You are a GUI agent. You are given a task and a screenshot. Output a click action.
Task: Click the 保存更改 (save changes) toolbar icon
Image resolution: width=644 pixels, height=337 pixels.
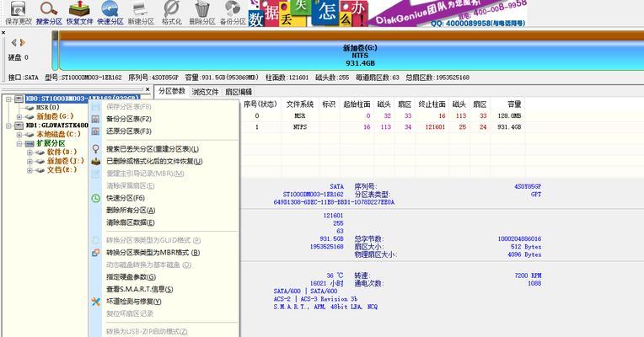18,13
